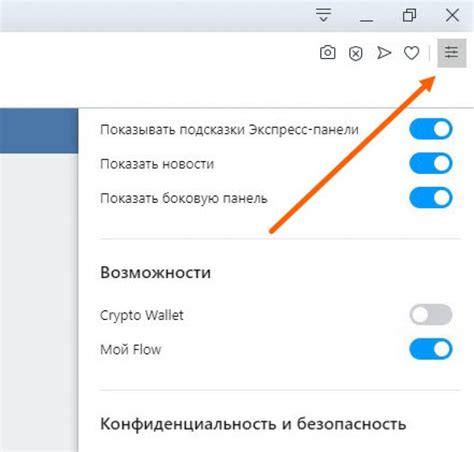Click the Crypto Wallet label text
This screenshot has width=474, height=452.
[142, 315]
